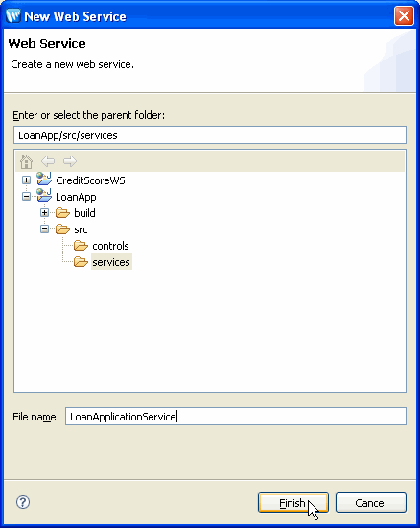Click the Back arrow in folder toolbar
The width and height of the screenshot is (420, 528).
coord(48,161)
